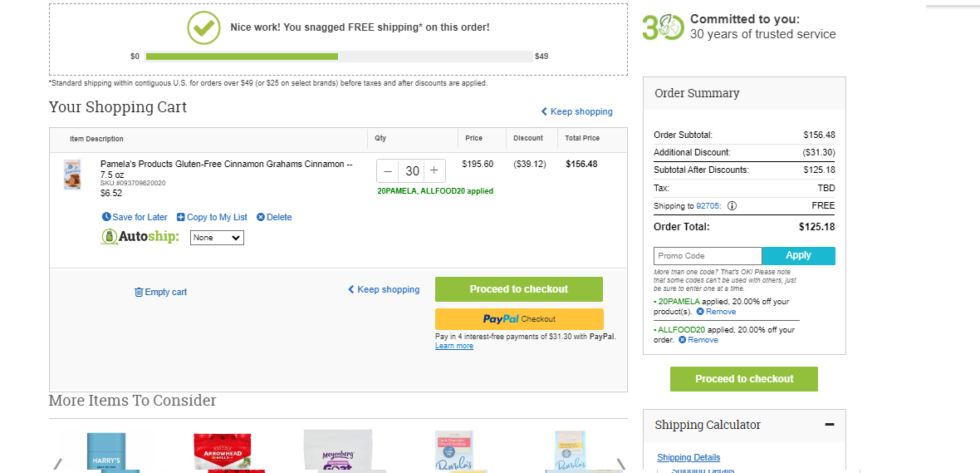This screenshot has height=473, width=980.
Task: Apply the promo code
Action: point(798,256)
